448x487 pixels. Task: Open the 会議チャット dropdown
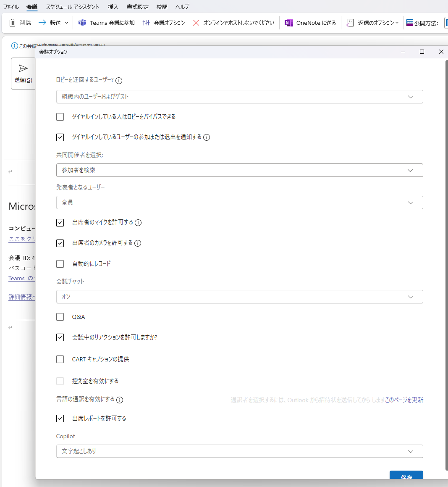pyautogui.click(x=239, y=297)
